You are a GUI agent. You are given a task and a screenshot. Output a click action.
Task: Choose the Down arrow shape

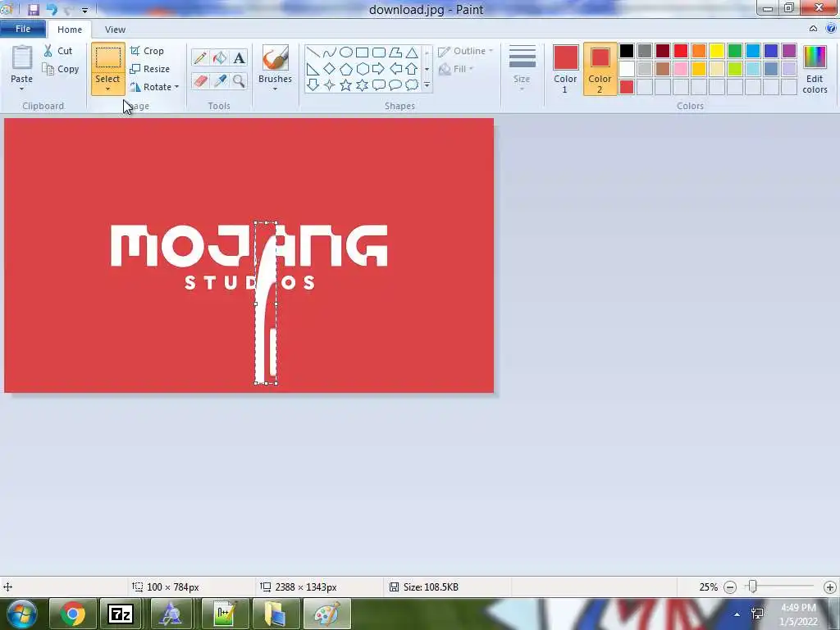pyautogui.click(x=313, y=84)
